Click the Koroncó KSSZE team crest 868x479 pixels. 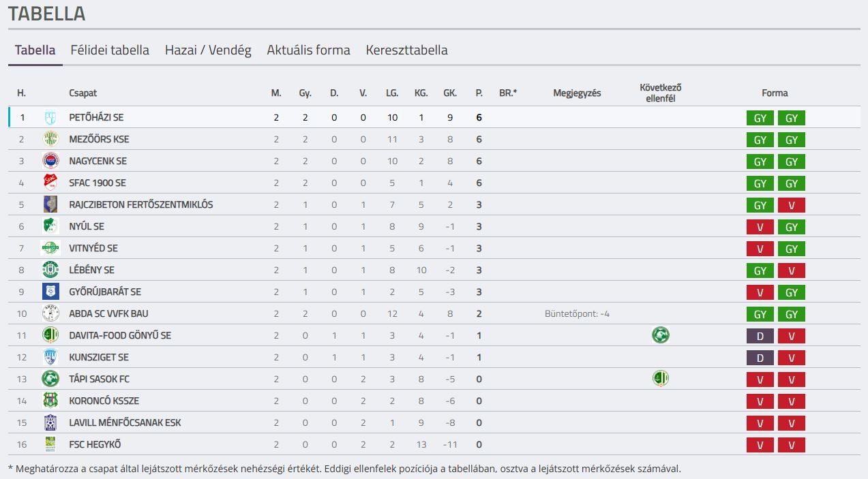click(50, 401)
